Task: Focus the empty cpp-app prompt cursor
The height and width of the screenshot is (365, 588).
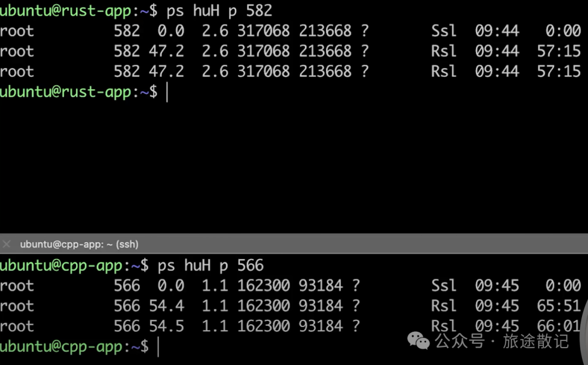Action: [158, 347]
